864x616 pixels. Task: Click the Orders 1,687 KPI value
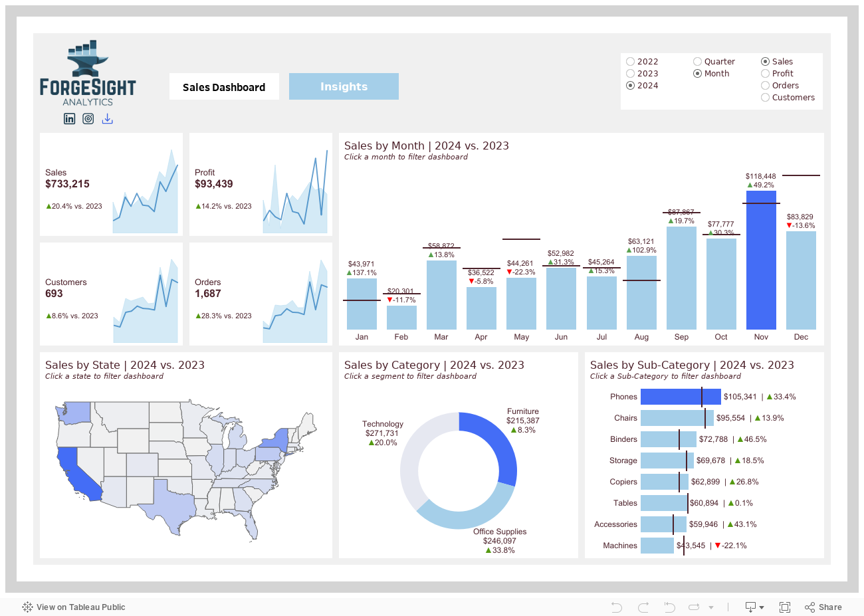pos(208,294)
